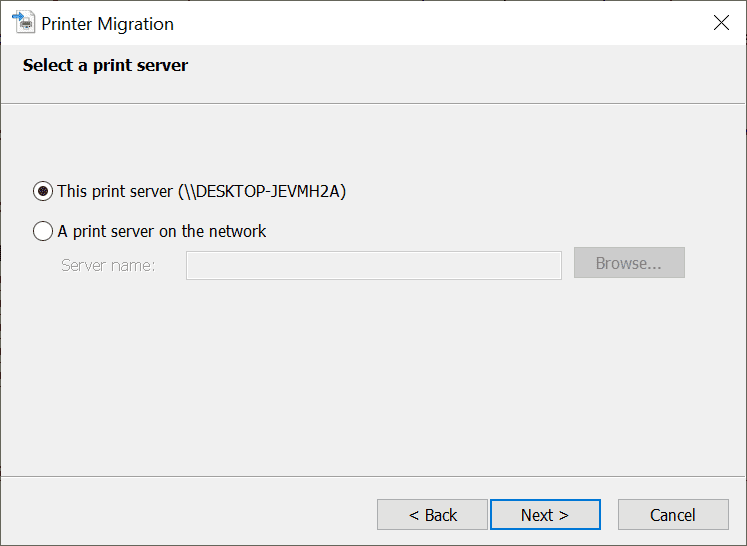Screen dimensions: 747x546
Task: Click the "Server name:" label
Action: click(108, 265)
